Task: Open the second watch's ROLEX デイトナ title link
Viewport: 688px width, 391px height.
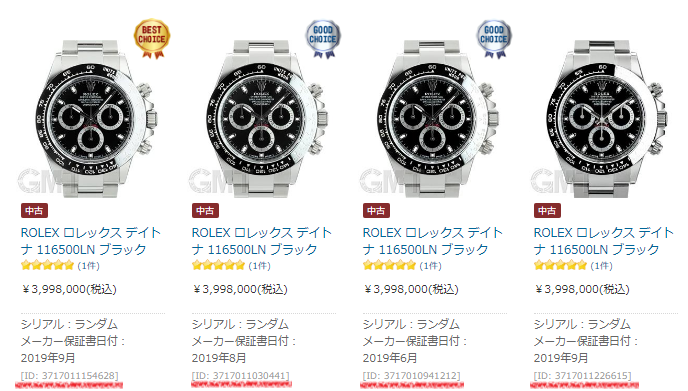Action: 262,241
